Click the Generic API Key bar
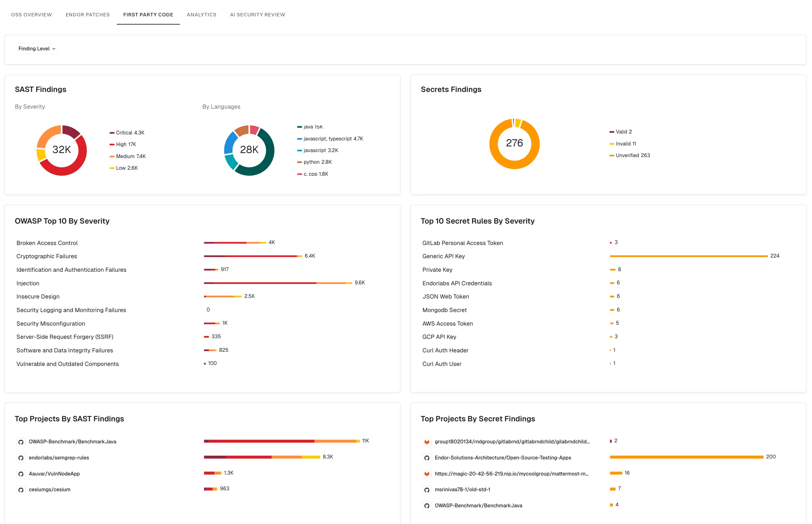This screenshot has width=812, height=524. click(689, 256)
